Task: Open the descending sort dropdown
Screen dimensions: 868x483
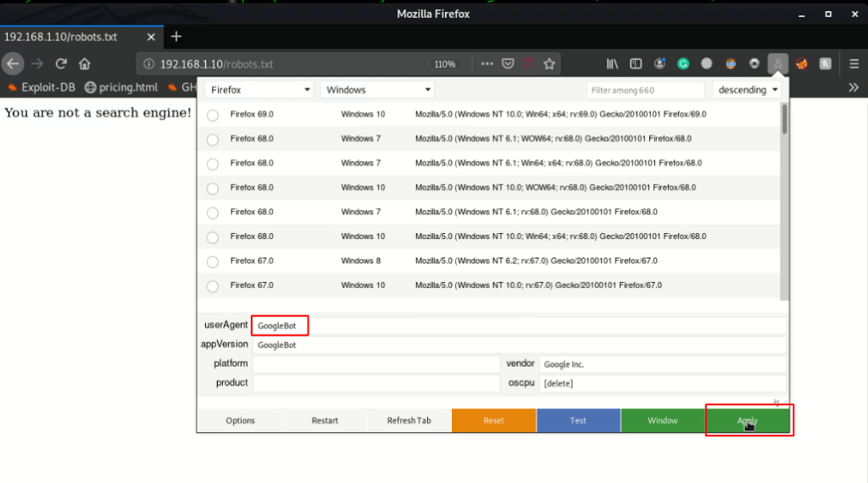Action: pyautogui.click(x=747, y=90)
